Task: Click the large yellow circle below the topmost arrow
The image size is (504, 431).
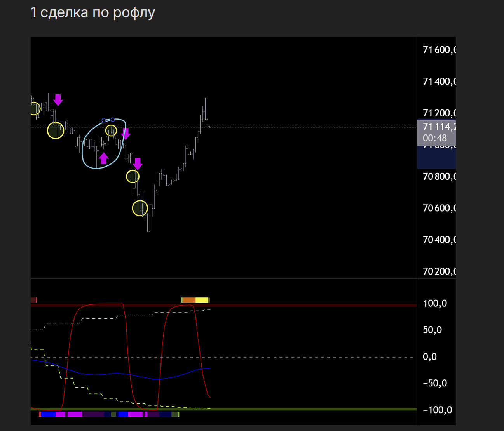Action: point(56,130)
